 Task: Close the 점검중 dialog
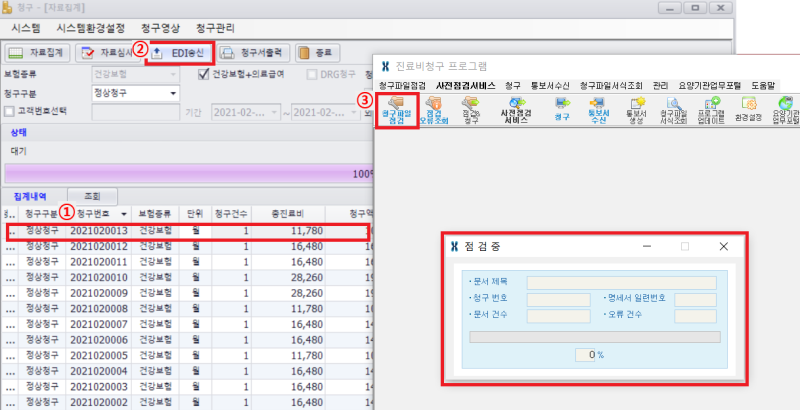click(x=723, y=246)
